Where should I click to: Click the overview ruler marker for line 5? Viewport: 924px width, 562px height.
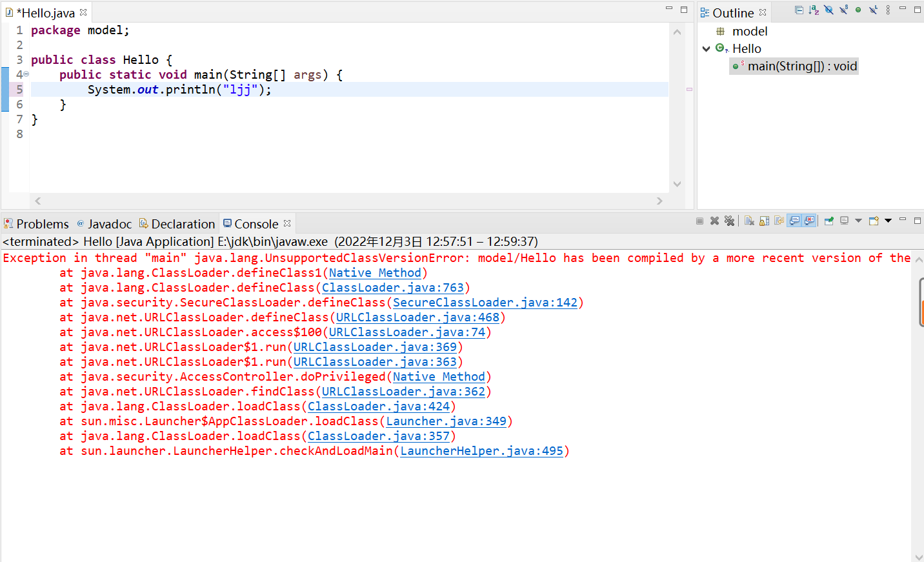689,89
